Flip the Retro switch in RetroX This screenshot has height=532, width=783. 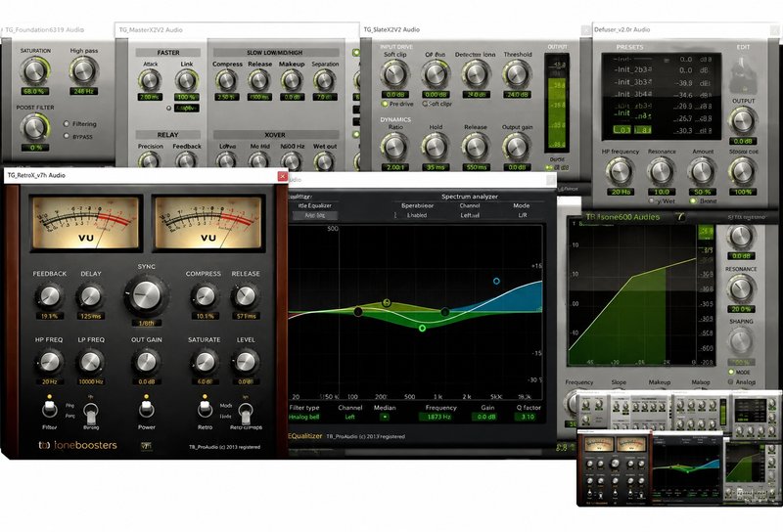(205, 409)
